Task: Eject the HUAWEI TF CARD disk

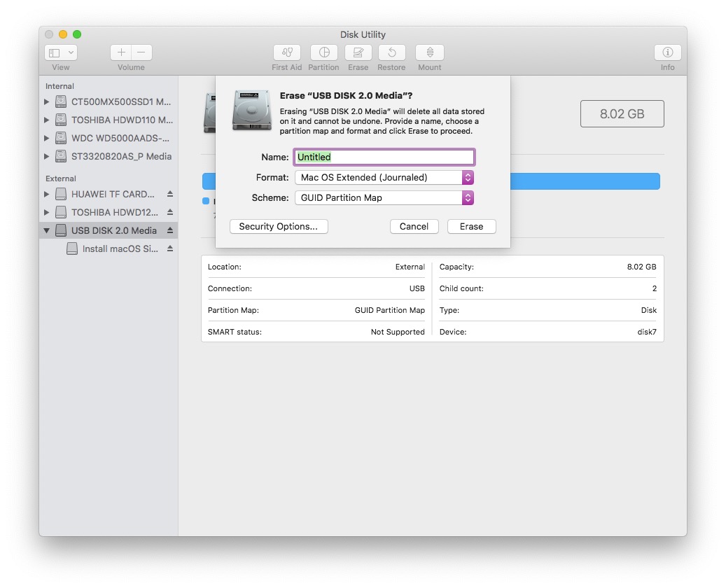Action: pyautogui.click(x=170, y=193)
